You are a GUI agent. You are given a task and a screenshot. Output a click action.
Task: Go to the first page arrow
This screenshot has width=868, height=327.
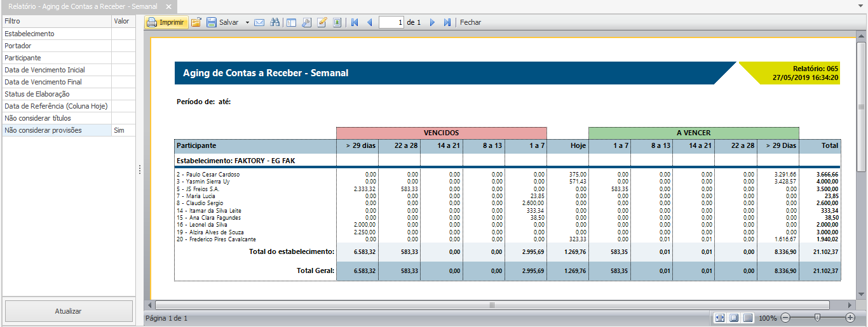pos(355,22)
